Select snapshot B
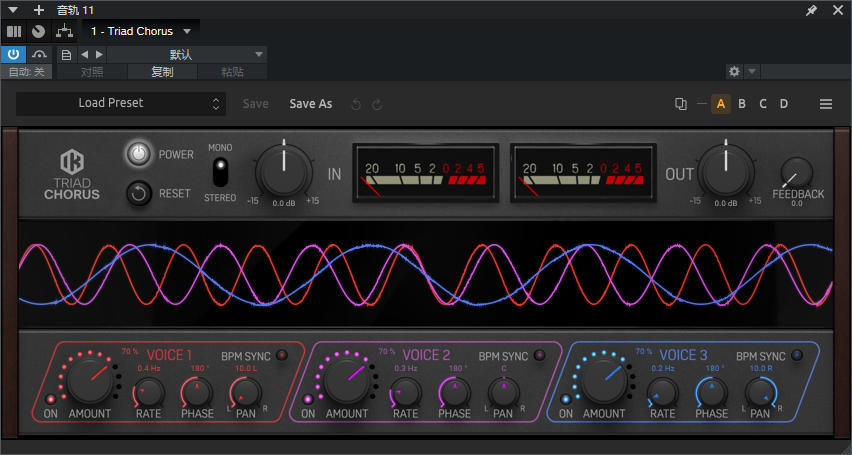The image size is (852, 455). [742, 104]
